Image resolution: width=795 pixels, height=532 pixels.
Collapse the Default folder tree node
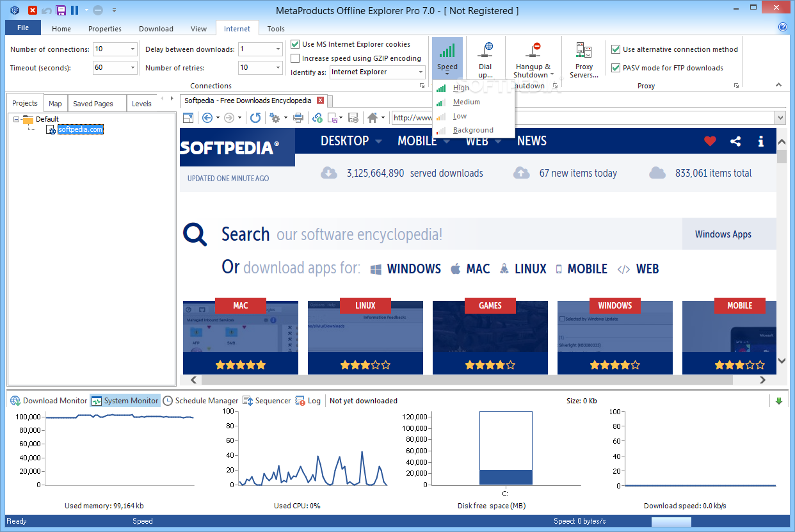tap(16, 119)
